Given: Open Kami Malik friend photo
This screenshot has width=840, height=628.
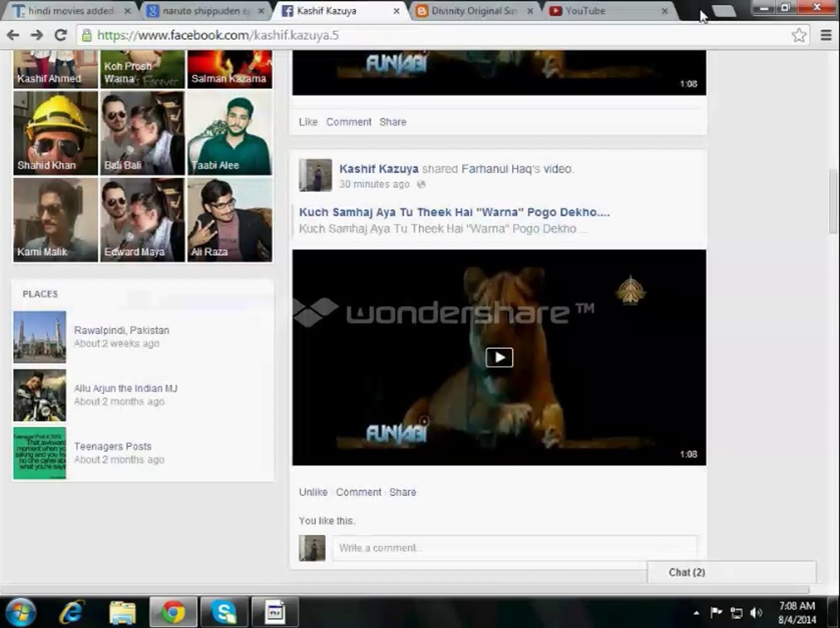Looking at the screenshot, I should [x=56, y=220].
